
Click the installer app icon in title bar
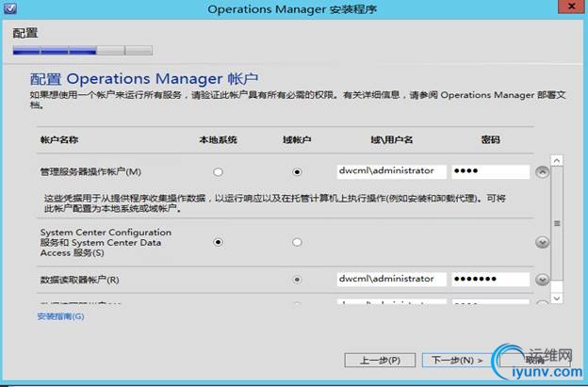tap(9, 8)
